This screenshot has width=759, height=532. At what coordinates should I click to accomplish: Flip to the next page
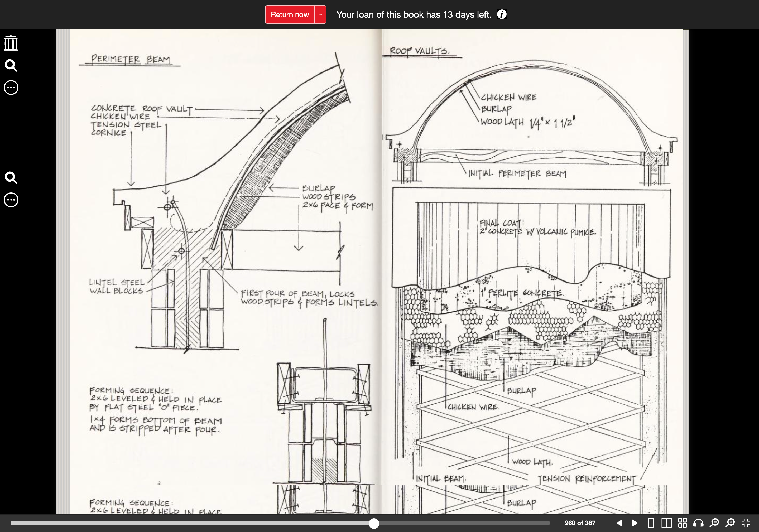coord(635,523)
